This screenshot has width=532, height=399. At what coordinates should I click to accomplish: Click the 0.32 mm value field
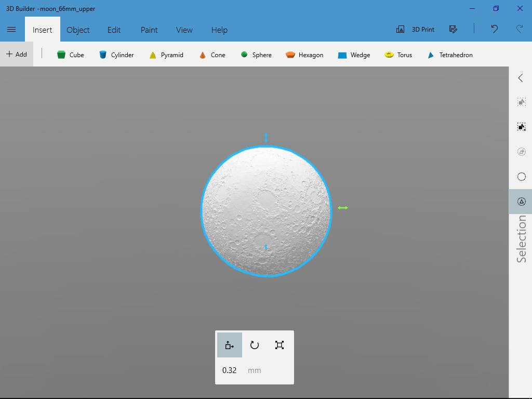tap(229, 370)
